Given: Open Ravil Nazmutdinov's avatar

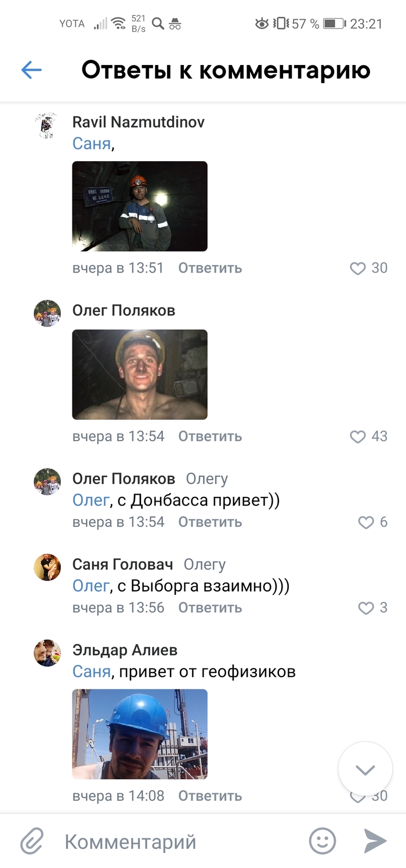Looking at the screenshot, I should point(47,125).
